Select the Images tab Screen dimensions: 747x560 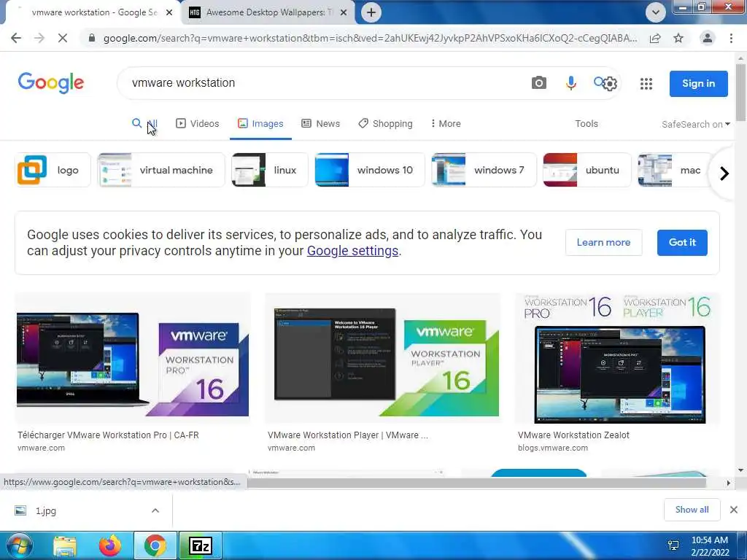[x=260, y=124]
